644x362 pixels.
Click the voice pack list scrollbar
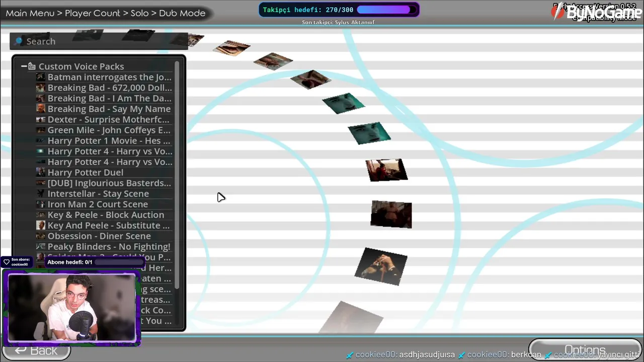177,176
